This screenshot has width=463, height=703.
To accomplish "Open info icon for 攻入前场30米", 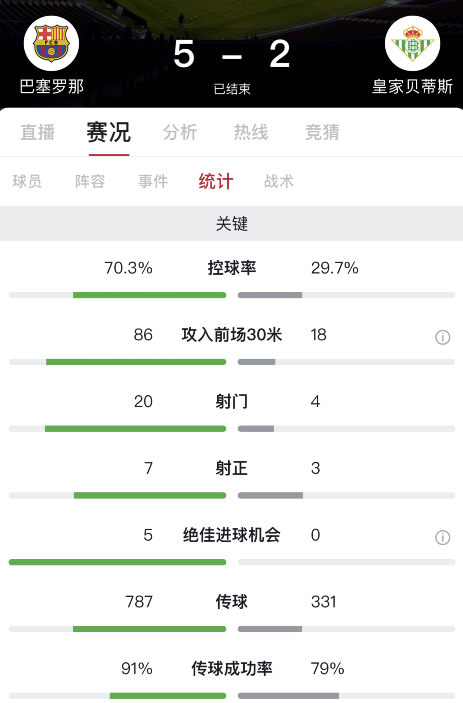I will tap(442, 337).
